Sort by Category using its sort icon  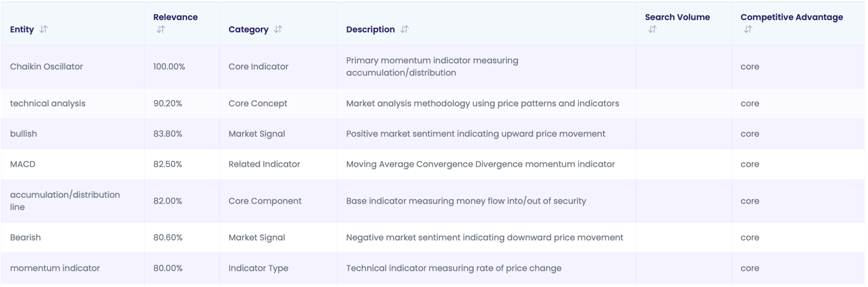click(x=278, y=29)
